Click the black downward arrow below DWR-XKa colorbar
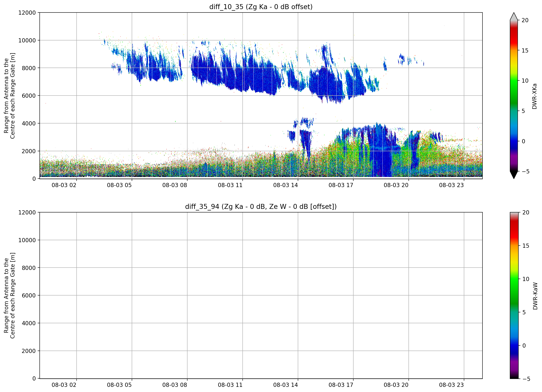 point(514,175)
